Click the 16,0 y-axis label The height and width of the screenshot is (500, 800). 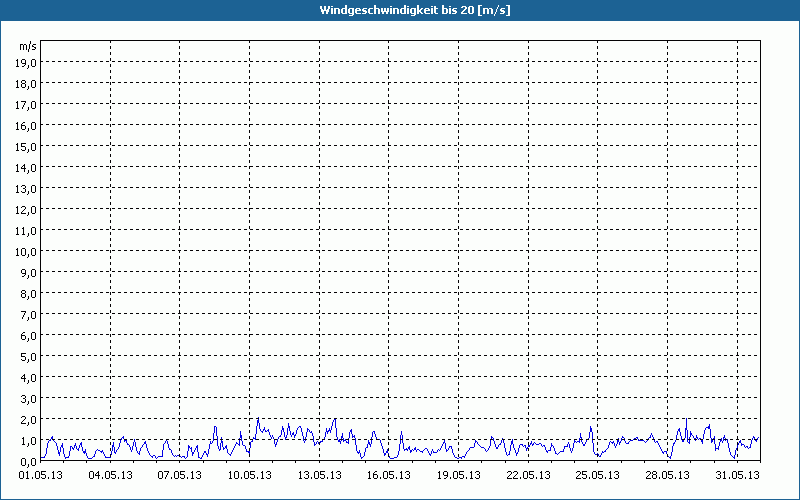(26, 126)
